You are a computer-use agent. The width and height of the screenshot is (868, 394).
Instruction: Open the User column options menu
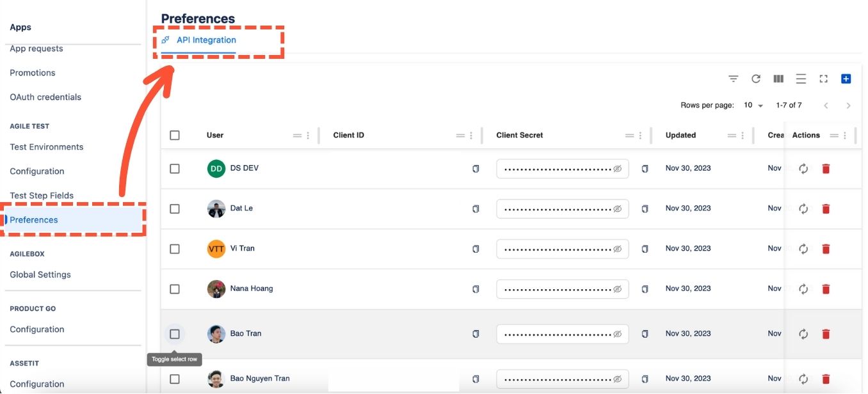click(308, 136)
